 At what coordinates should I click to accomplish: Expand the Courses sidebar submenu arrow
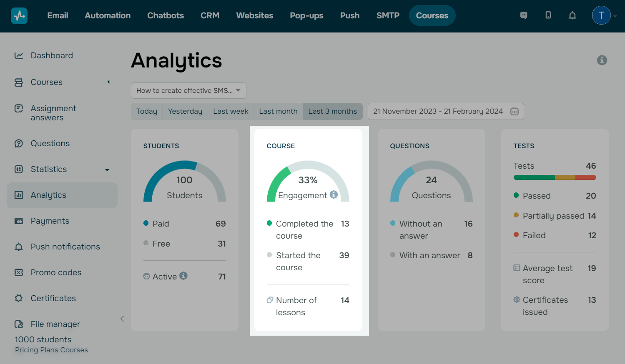click(108, 82)
